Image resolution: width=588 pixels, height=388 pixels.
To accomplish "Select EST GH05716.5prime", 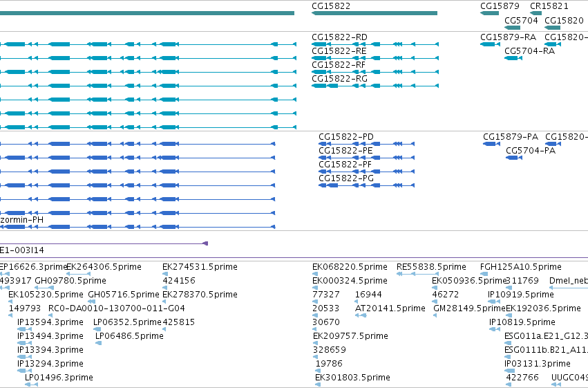I will pos(124,295).
